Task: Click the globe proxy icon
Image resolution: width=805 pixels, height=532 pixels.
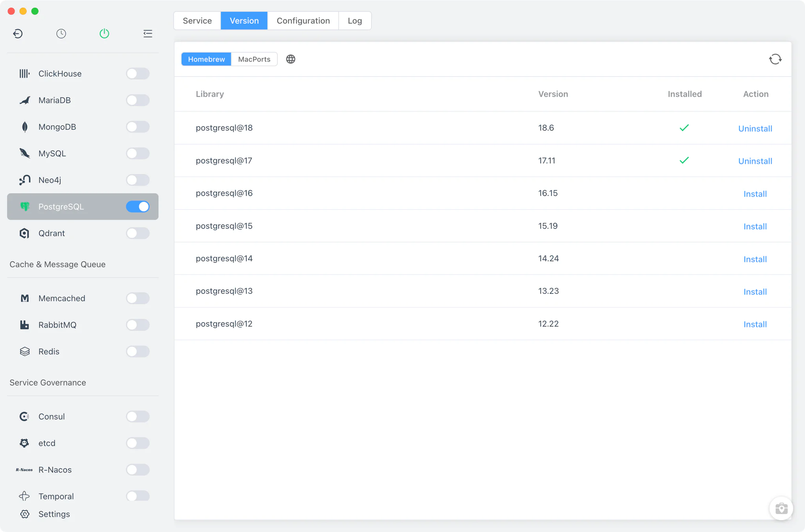Action: (x=290, y=59)
